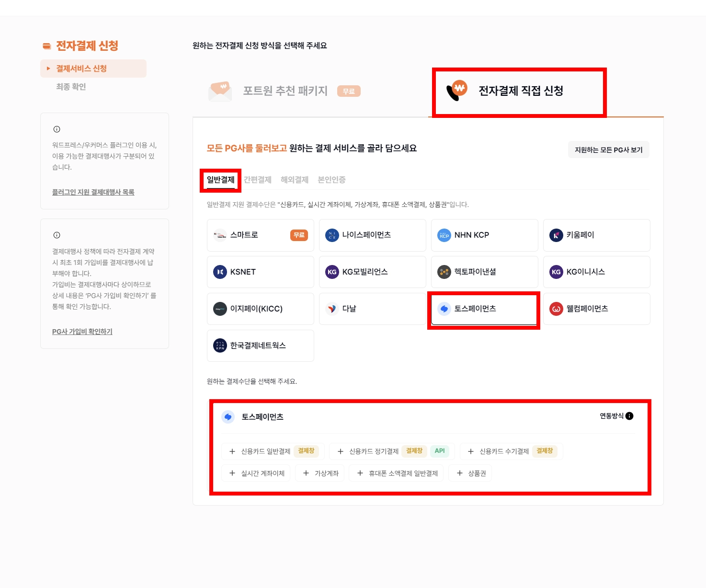Switch to the 간편결제 tab
The image size is (706, 588).
pos(258,180)
